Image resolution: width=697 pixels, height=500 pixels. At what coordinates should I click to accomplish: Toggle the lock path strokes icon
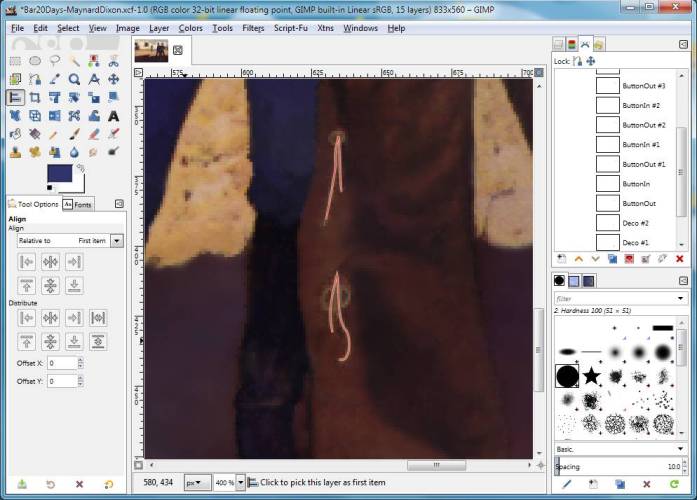(x=577, y=61)
